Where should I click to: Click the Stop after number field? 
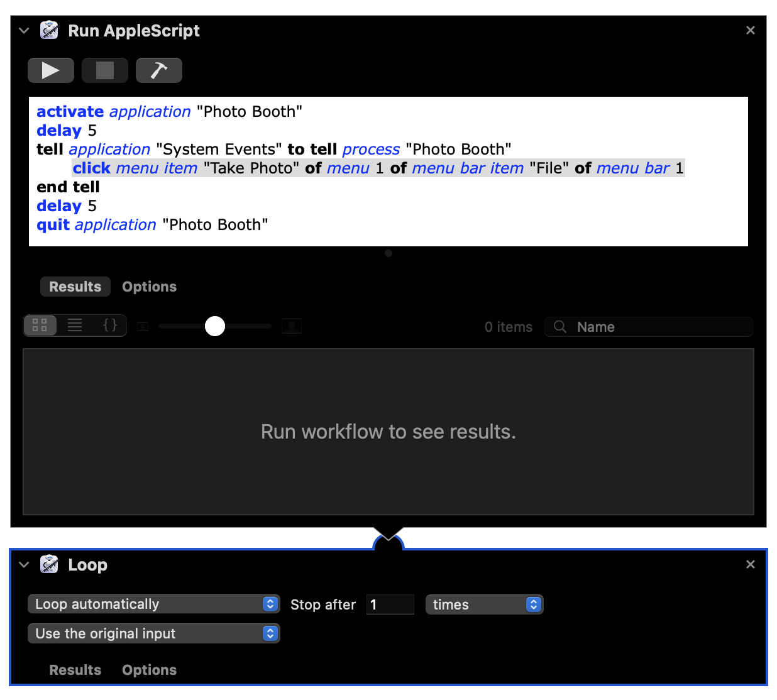point(390,604)
